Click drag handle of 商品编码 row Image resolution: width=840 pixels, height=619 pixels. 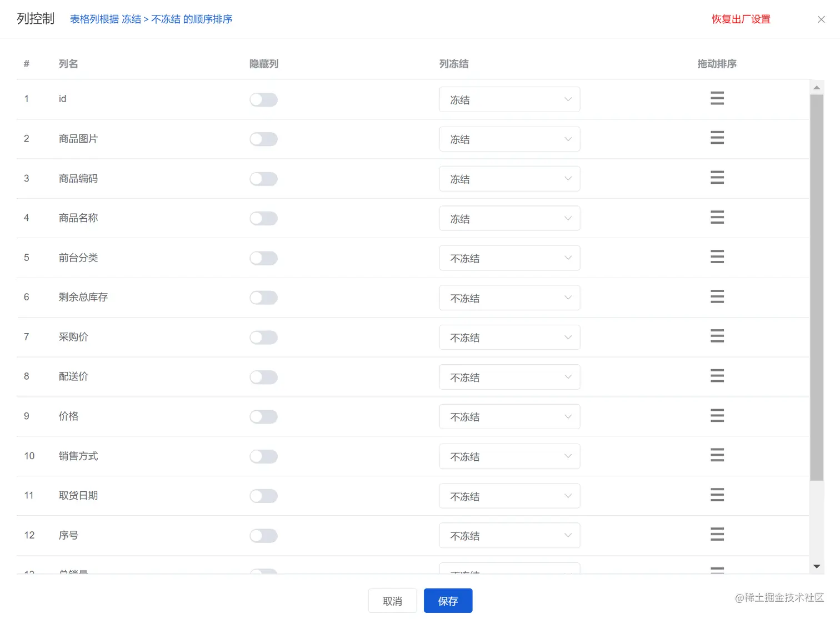(x=717, y=178)
